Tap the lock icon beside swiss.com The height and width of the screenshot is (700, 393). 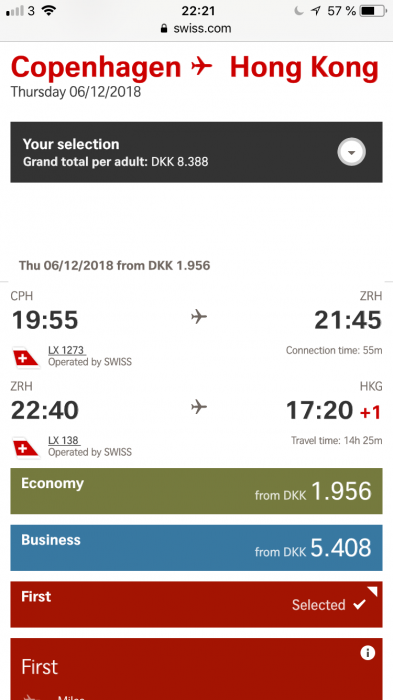tap(164, 29)
